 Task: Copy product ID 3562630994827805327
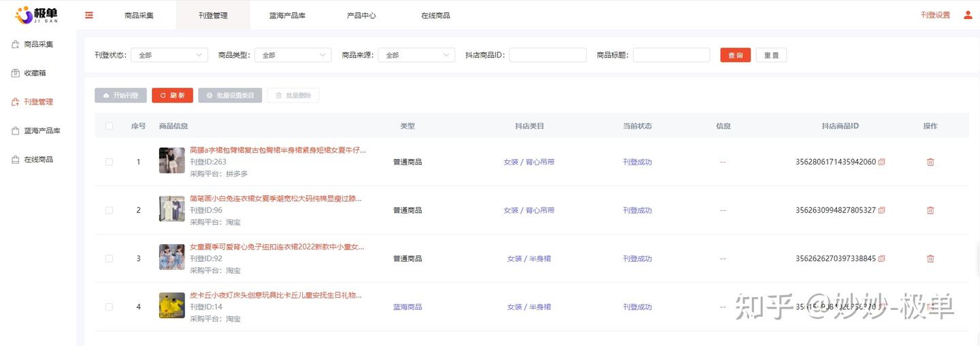point(881,210)
